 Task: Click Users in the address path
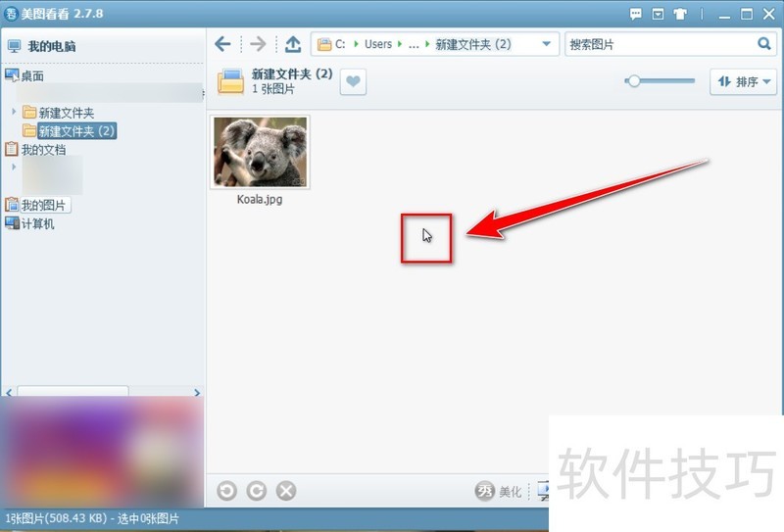click(378, 44)
